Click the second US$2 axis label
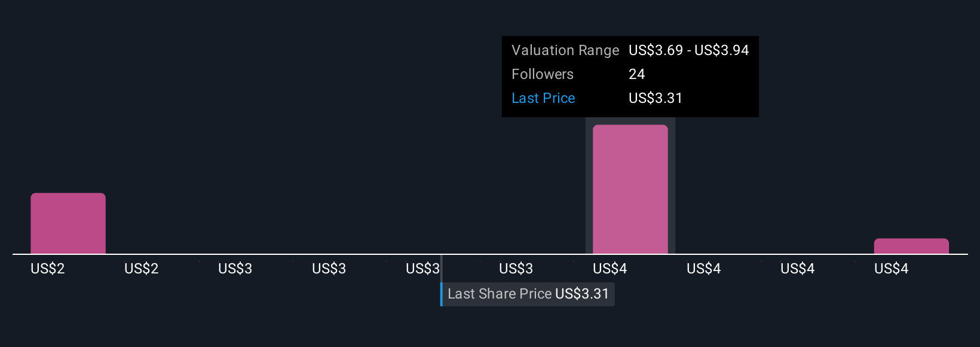This screenshot has width=980, height=347. [142, 269]
